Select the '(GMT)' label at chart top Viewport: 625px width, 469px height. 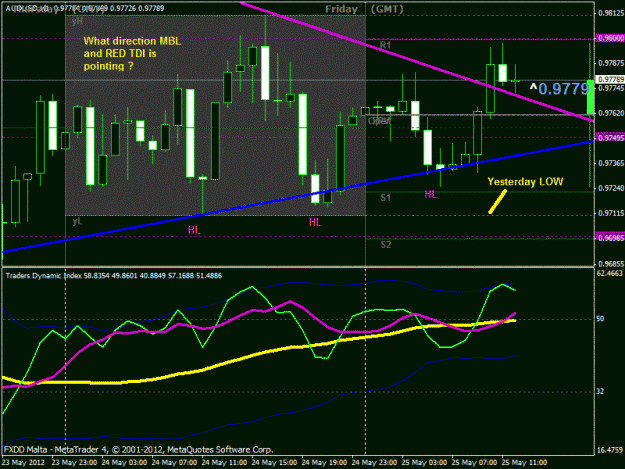coord(387,9)
